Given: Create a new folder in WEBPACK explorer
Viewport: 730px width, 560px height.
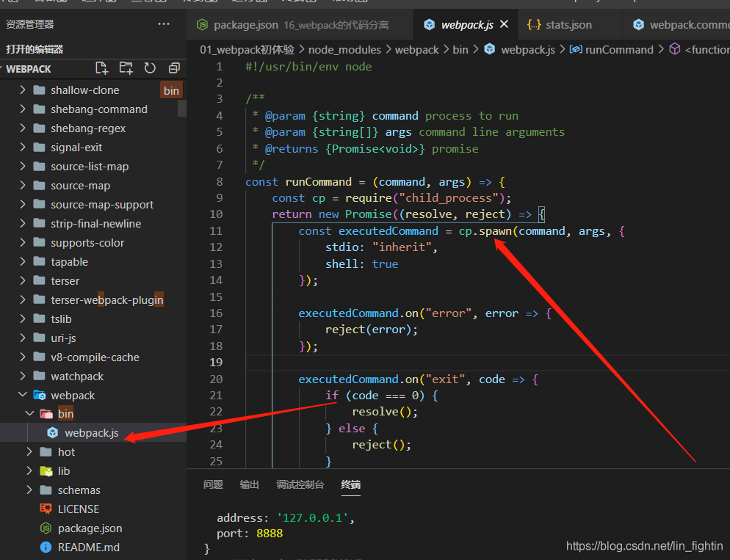Looking at the screenshot, I should point(126,68).
